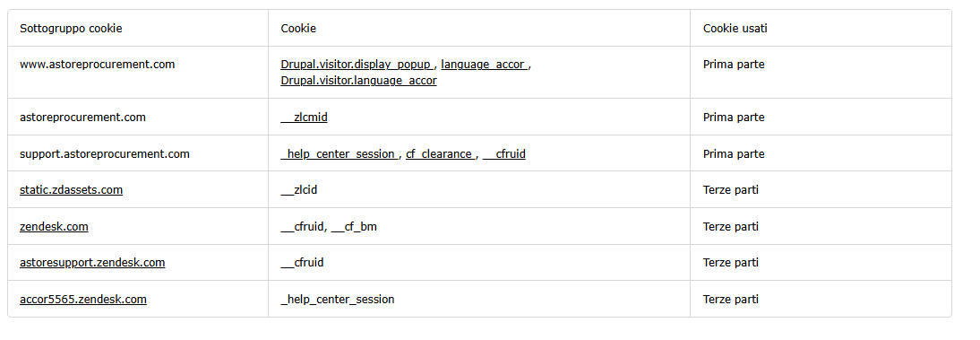The width and height of the screenshot is (980, 340).
Task: Open the static.zdassets.com link
Action: click(72, 189)
